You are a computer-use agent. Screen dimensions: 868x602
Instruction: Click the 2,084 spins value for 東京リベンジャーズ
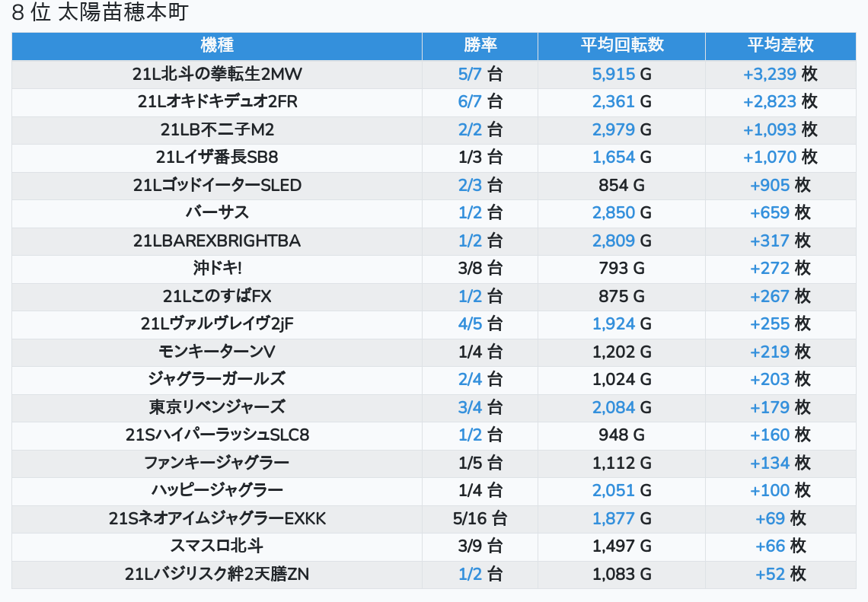[x=613, y=407]
